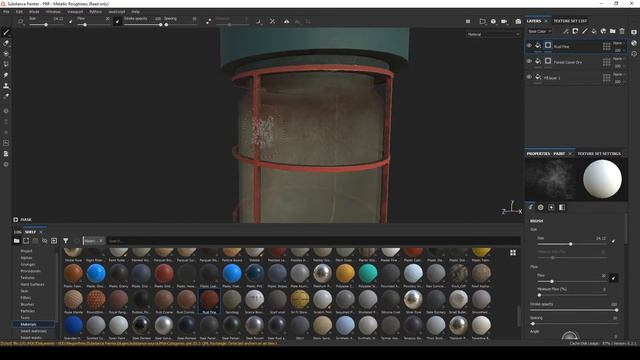Screen dimensions: 640x360
Task: Switch to the Log tab
Action: click(18, 232)
